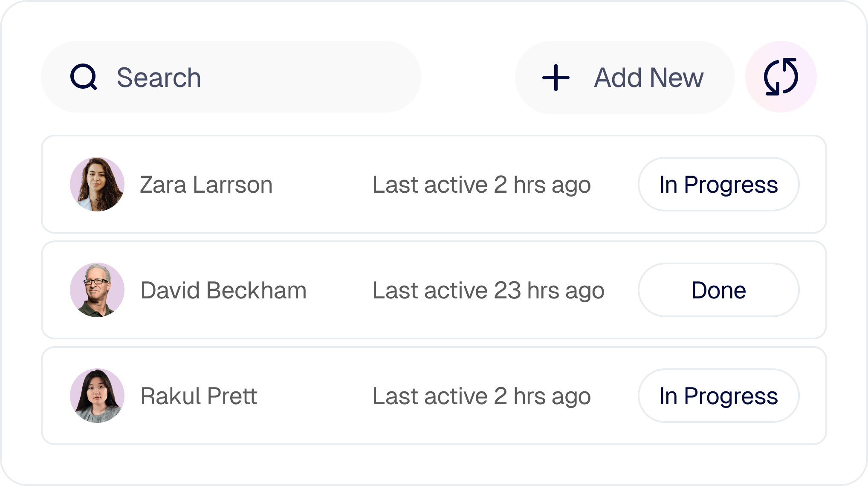
Task: Select Rakul Prett's profile photo
Action: coord(97,395)
